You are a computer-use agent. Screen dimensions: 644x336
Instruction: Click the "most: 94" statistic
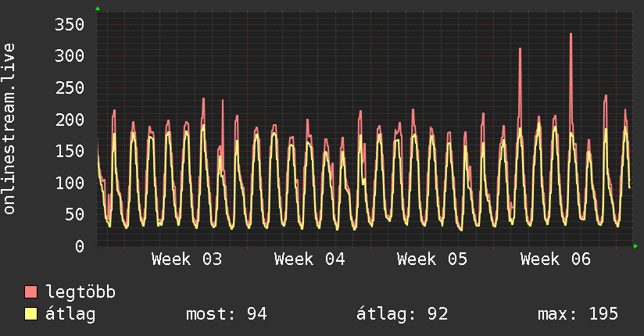point(227,314)
